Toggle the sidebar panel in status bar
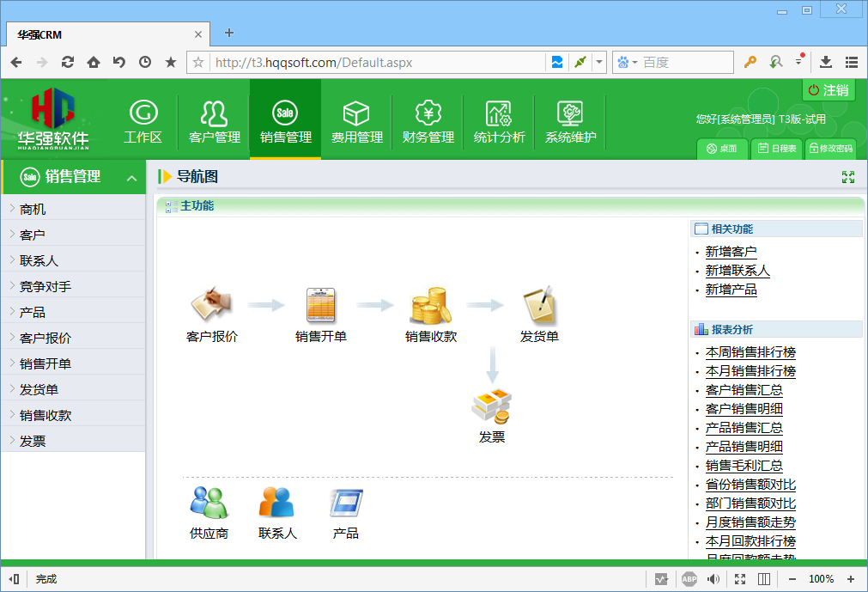 15,579
